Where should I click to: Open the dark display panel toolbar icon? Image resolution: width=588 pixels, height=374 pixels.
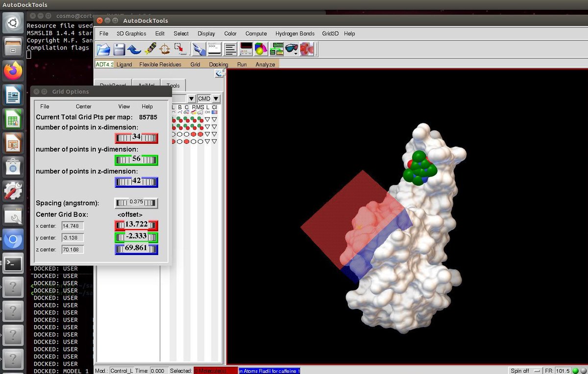245,49
